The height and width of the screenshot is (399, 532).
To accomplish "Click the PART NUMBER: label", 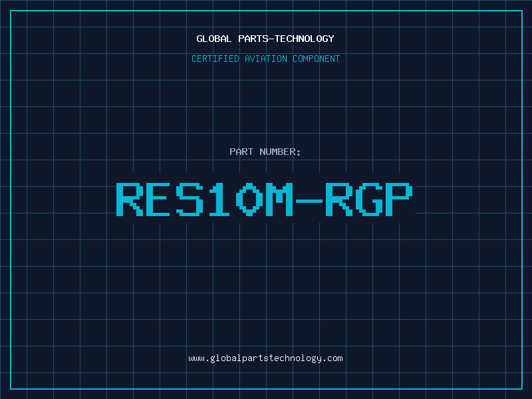I will (265, 152).
